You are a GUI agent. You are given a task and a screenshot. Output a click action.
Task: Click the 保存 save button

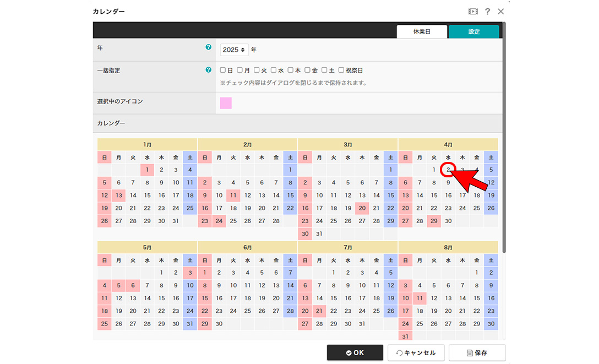pos(477,353)
